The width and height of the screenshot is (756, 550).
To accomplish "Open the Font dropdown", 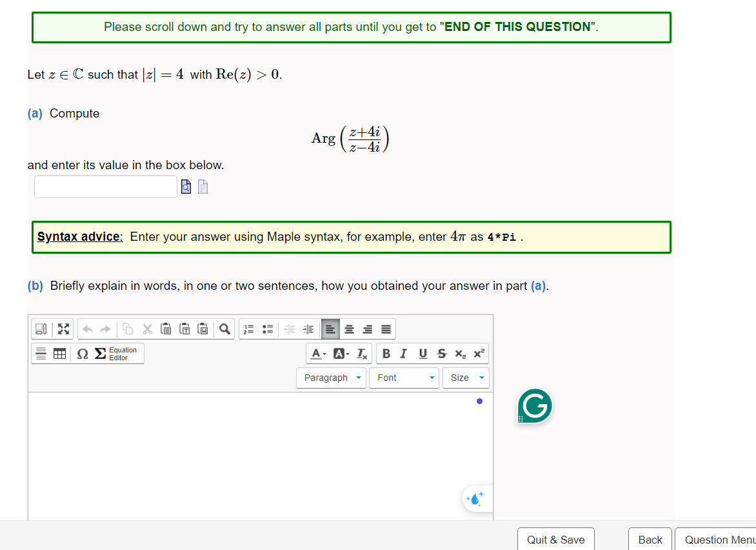I will coord(404,378).
